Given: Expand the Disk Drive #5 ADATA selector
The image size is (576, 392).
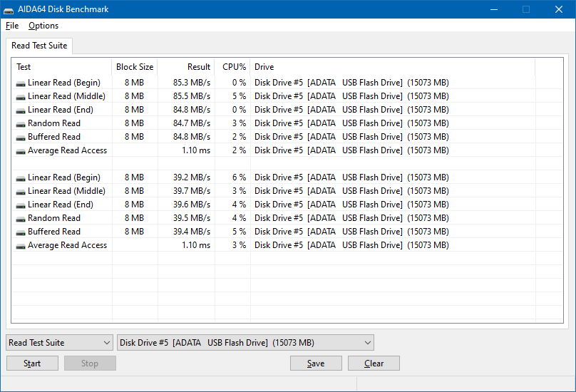Looking at the screenshot, I should click(x=245, y=343).
